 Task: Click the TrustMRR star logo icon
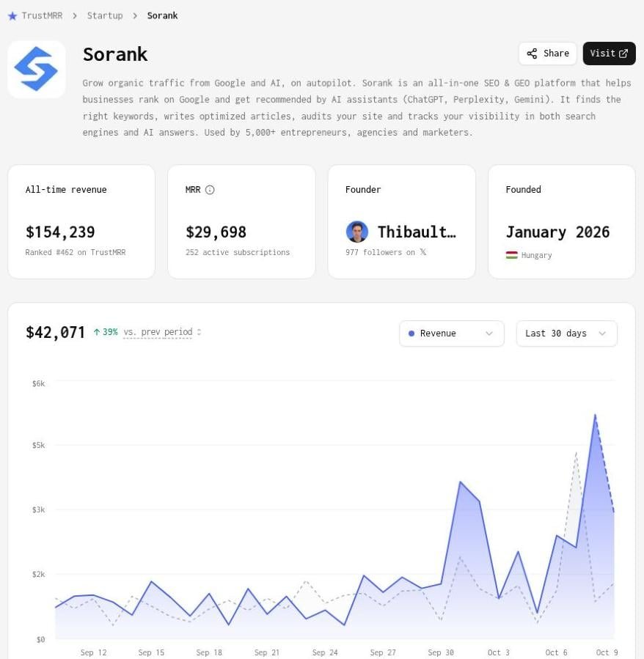click(x=12, y=16)
